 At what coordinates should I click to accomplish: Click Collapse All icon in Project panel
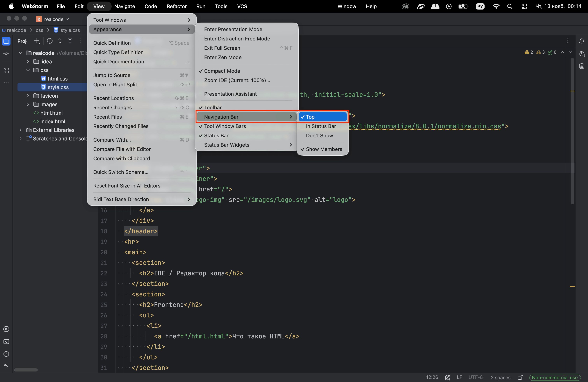(x=70, y=41)
